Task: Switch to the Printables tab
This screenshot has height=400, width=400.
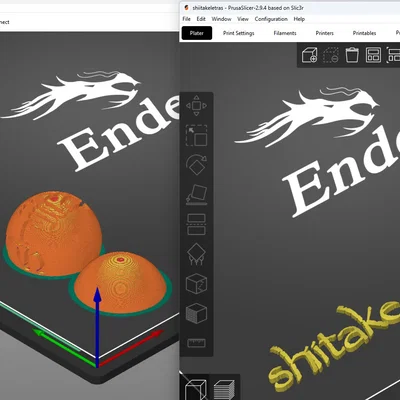Action: (364, 33)
